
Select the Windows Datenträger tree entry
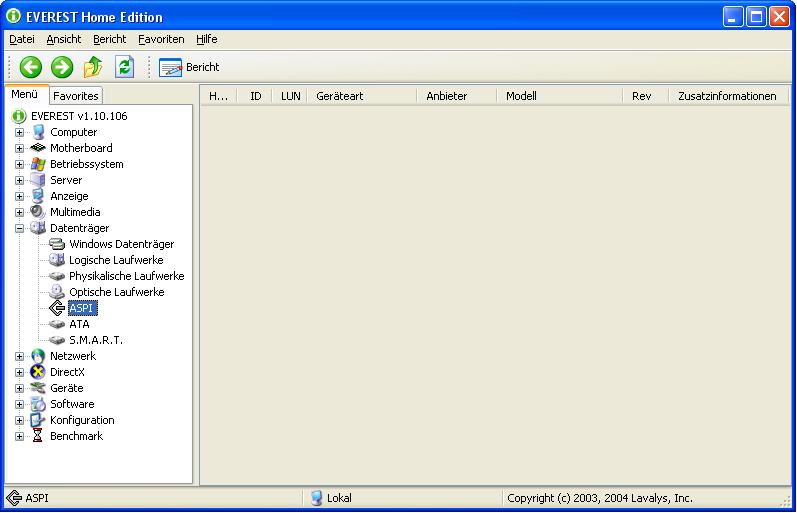click(x=121, y=244)
